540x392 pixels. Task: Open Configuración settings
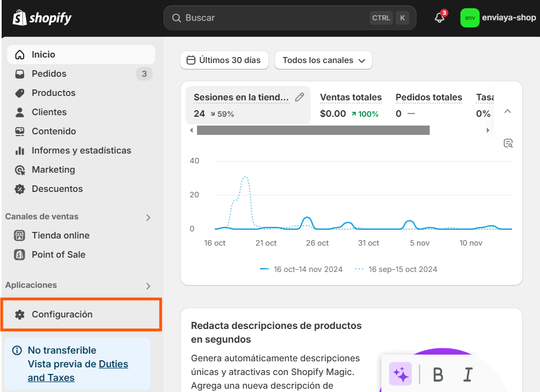coord(81,315)
